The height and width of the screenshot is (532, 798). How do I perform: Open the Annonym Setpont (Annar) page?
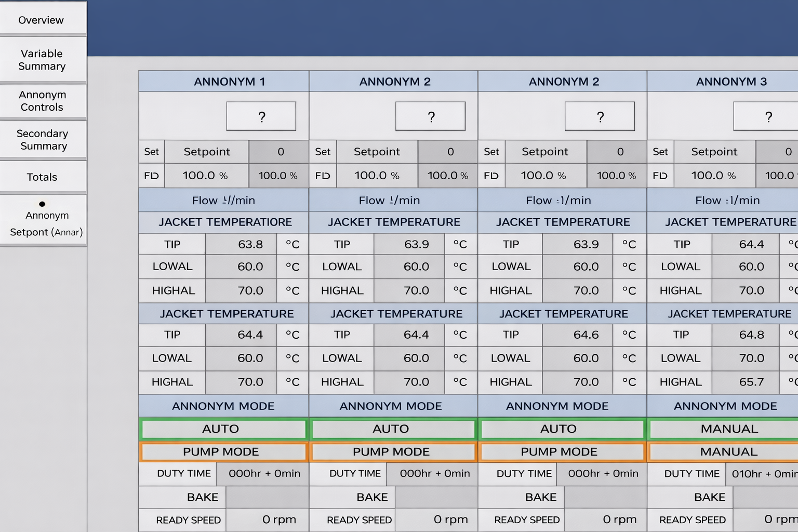[43, 220]
